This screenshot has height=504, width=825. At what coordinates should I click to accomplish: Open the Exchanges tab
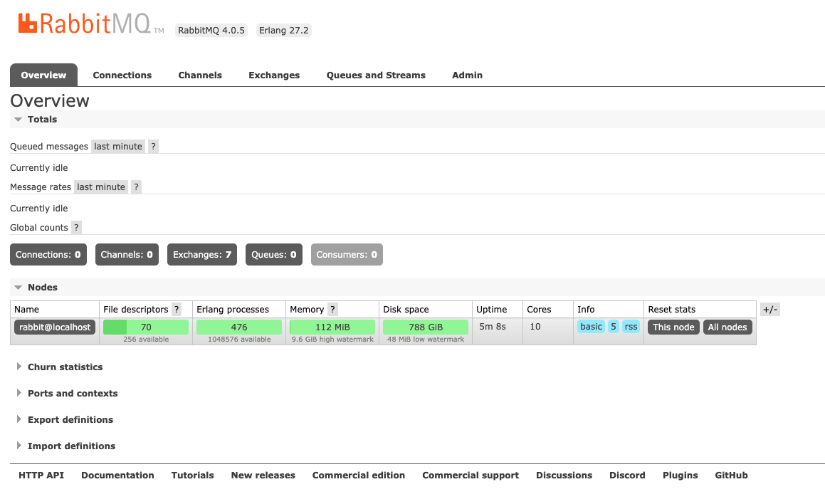click(274, 75)
